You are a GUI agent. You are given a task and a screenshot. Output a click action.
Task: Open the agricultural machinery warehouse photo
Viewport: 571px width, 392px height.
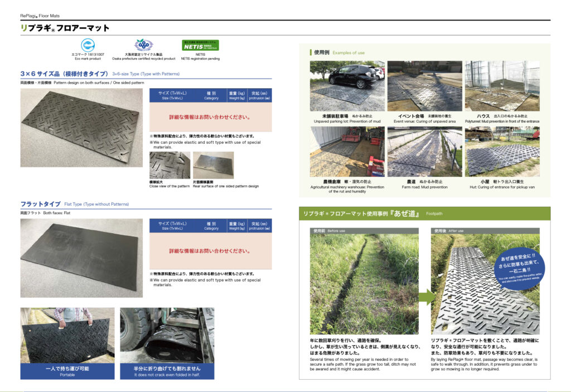tap(347, 152)
